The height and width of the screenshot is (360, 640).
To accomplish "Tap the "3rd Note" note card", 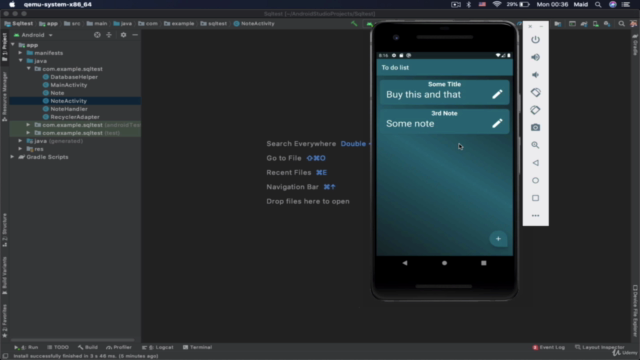I will coord(444,121).
